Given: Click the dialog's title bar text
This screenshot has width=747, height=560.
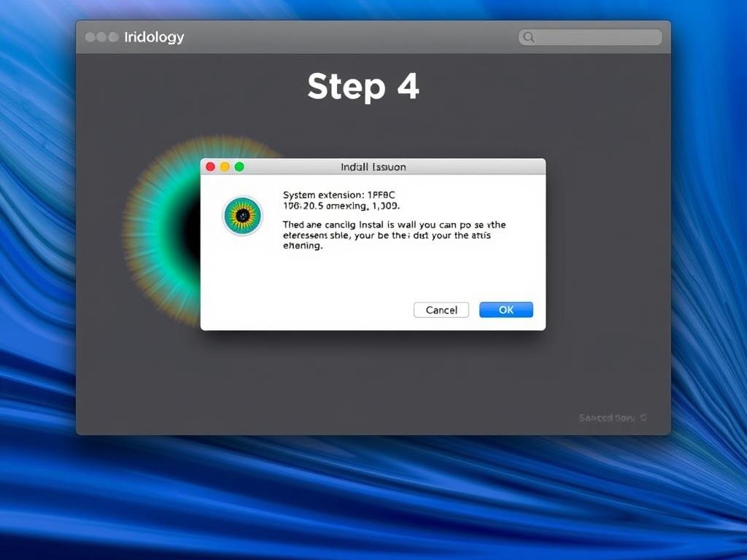Looking at the screenshot, I should (373, 167).
